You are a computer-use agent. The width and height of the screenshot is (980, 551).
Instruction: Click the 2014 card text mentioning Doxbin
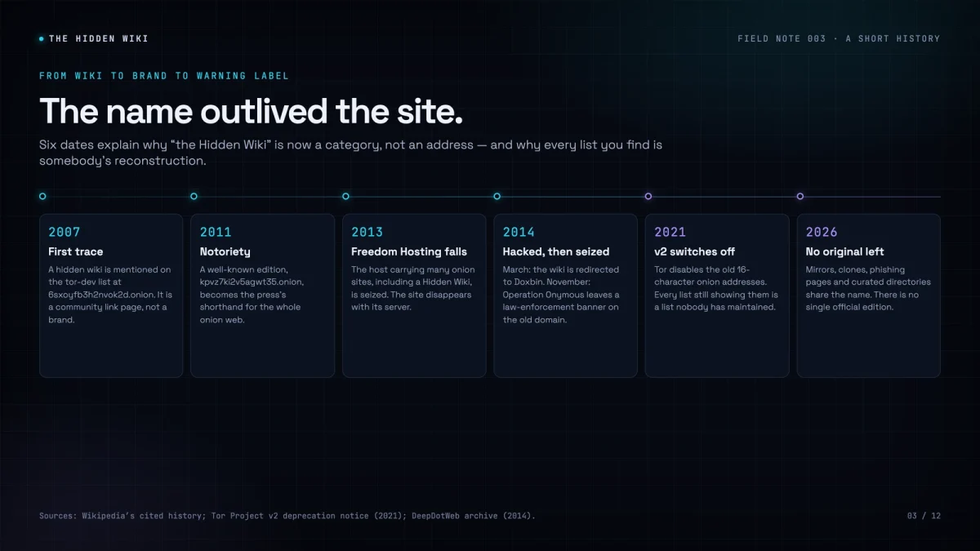562,295
